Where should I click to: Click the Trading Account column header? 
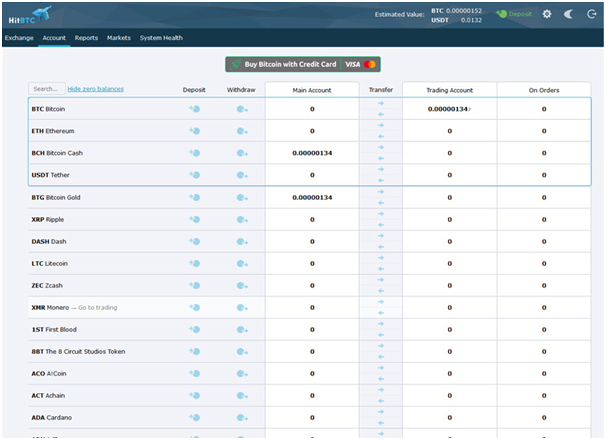[449, 90]
